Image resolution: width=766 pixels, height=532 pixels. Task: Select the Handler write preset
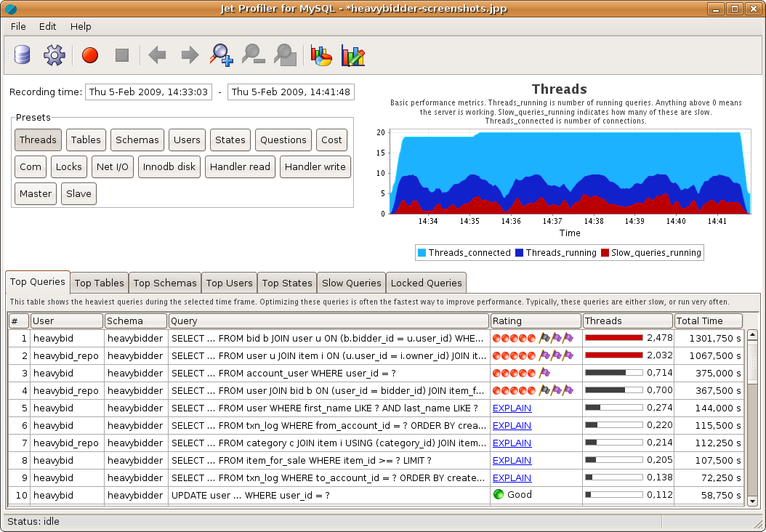click(315, 166)
